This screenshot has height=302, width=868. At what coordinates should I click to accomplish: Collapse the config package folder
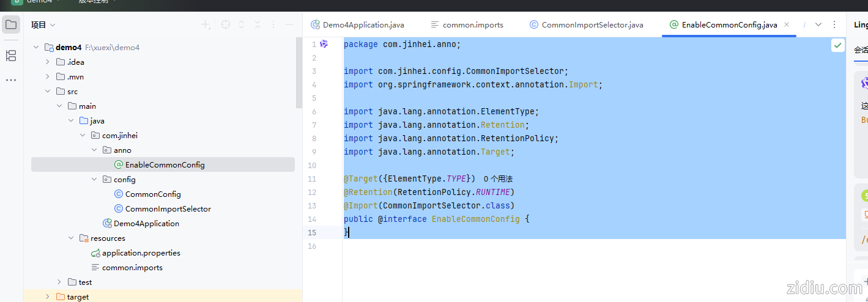click(x=94, y=180)
